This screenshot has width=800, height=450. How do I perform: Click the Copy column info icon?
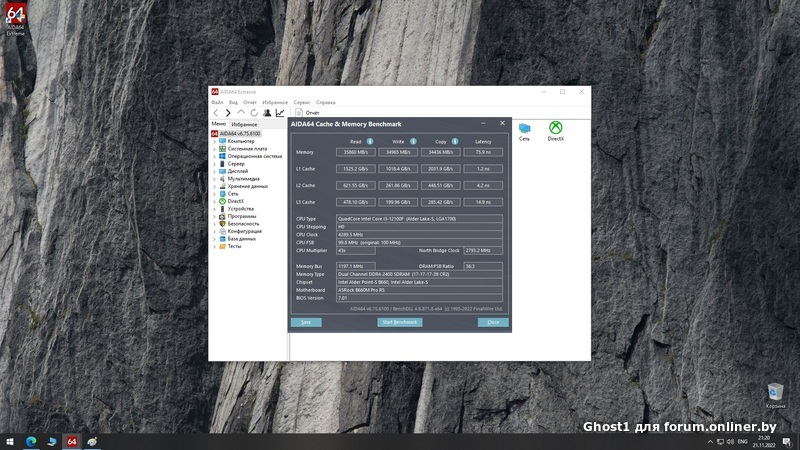455,141
